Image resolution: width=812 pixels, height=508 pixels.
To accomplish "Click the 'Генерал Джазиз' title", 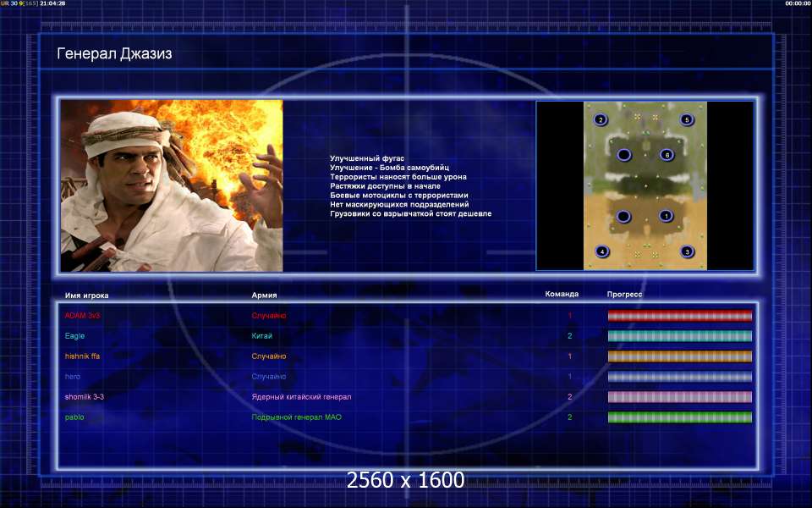I will (114, 53).
